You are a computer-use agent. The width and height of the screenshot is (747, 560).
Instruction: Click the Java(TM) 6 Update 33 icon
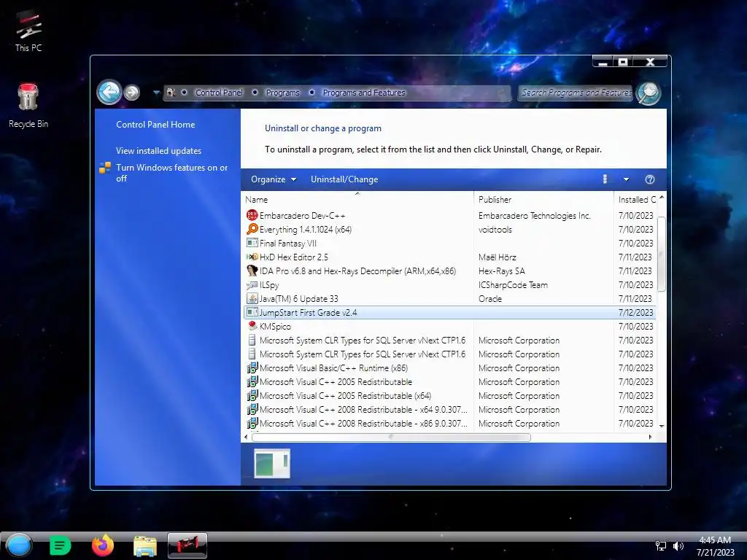pyautogui.click(x=252, y=298)
